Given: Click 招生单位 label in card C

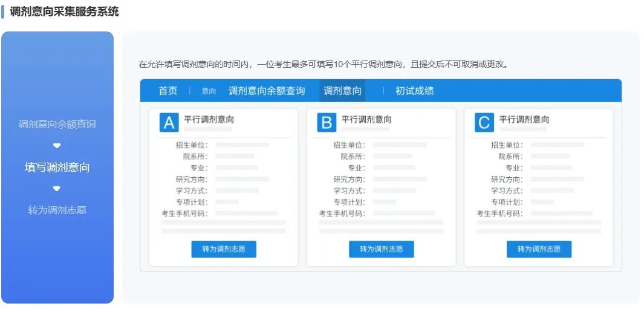Looking at the screenshot, I should pyautogui.click(x=507, y=145).
